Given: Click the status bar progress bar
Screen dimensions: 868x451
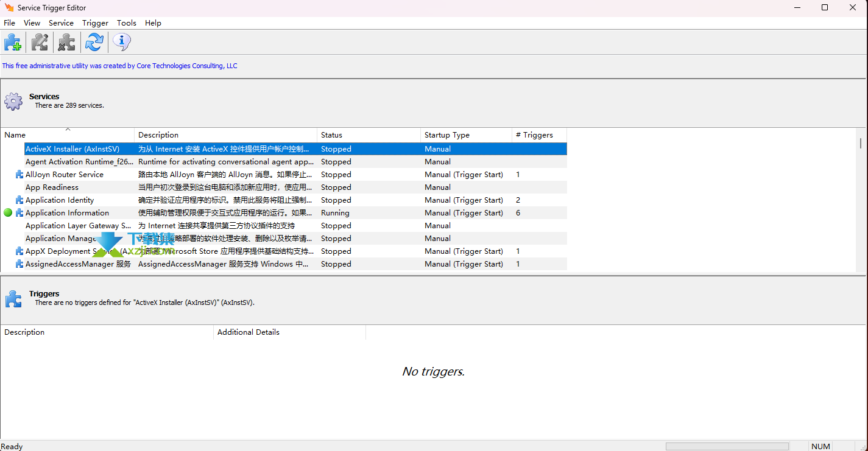Looking at the screenshot, I should [727, 446].
